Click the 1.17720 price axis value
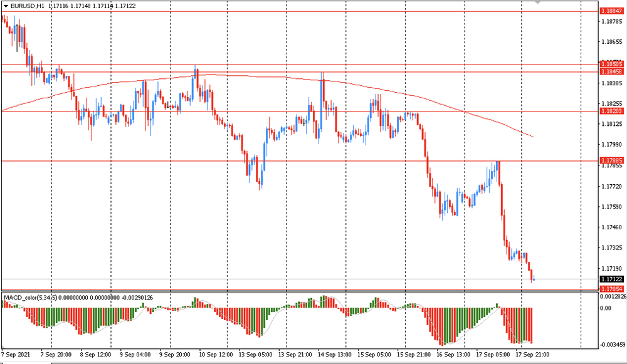627x364 pixels. [x=612, y=186]
